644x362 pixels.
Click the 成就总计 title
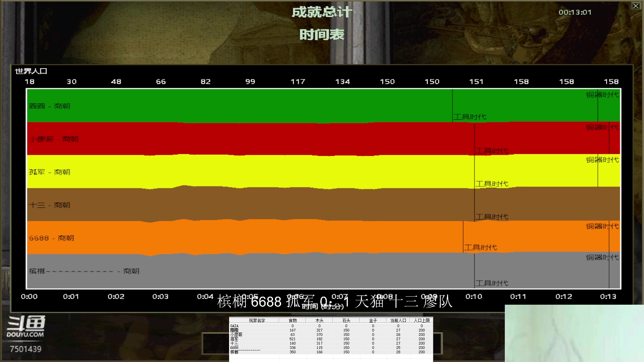(322, 12)
